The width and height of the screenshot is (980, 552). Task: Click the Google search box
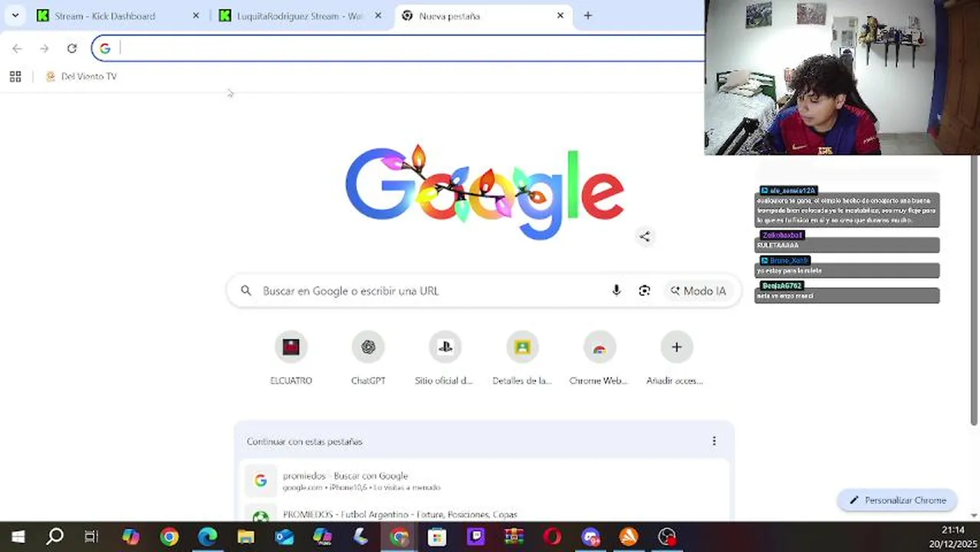484,291
